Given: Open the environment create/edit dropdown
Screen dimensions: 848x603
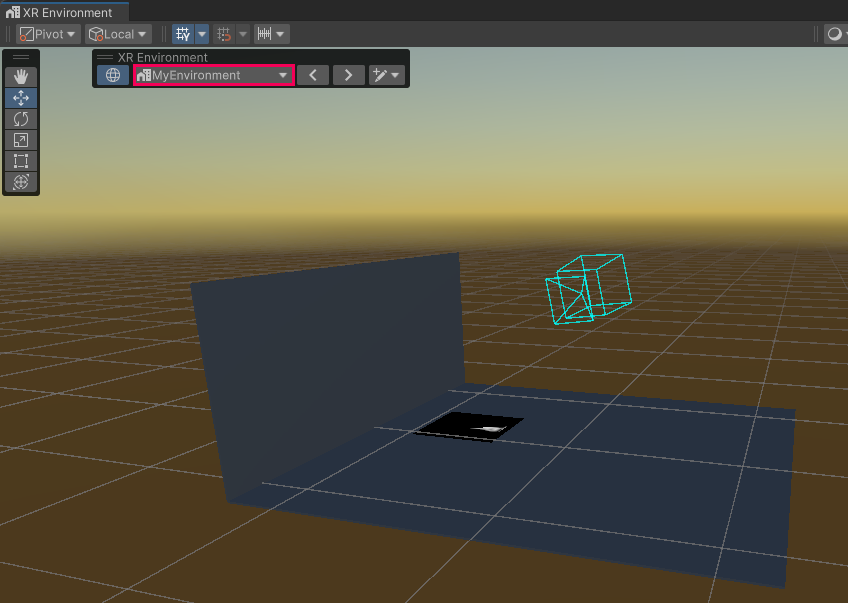Looking at the screenshot, I should 386,75.
